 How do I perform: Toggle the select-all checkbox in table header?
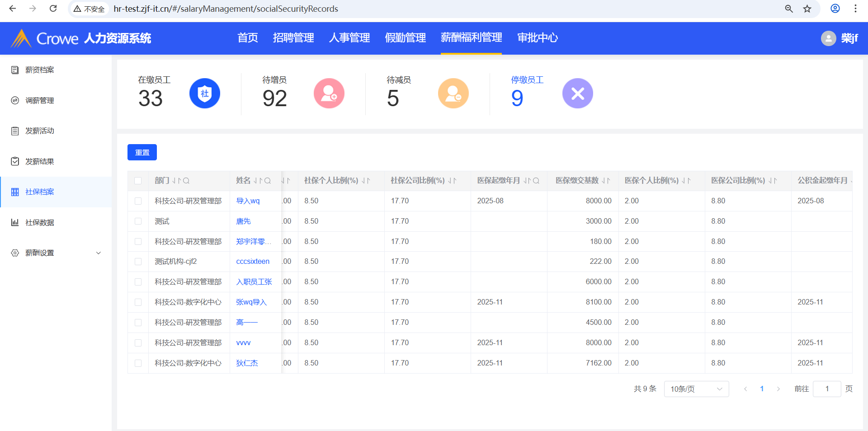tap(138, 181)
